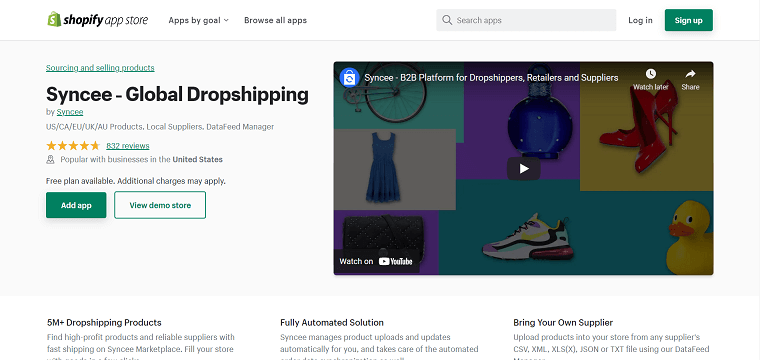
Task: Click the Popular with businesses location icon
Action: point(50,159)
